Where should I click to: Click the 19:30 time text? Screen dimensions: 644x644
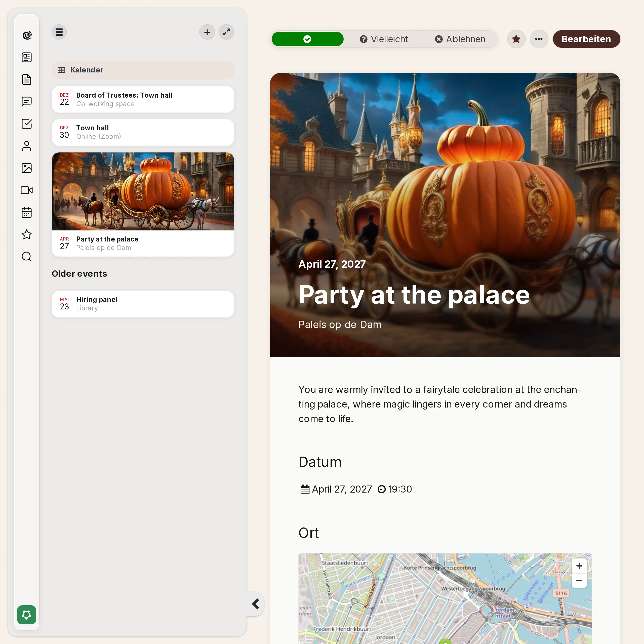[x=400, y=489]
